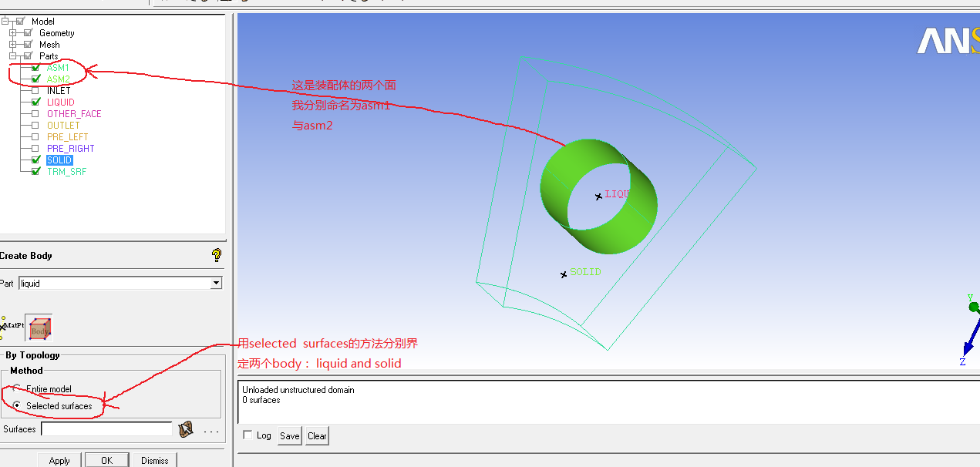Select the OTHER_FACE part in tree
The height and width of the screenshot is (467, 980).
pos(74,114)
